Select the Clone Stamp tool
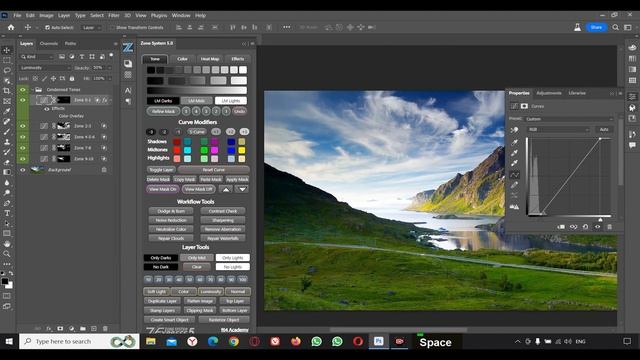This screenshot has height=360, width=640. pyautogui.click(x=7, y=142)
